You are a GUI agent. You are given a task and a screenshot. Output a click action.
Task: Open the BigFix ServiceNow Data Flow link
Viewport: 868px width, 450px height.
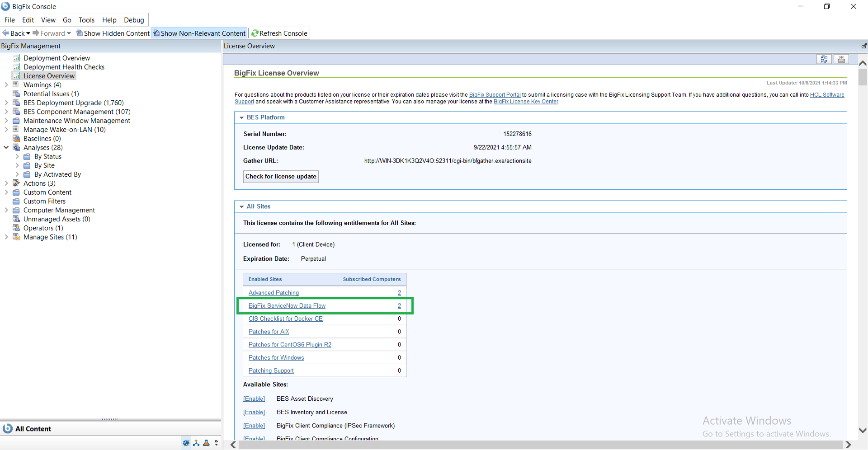tap(287, 306)
